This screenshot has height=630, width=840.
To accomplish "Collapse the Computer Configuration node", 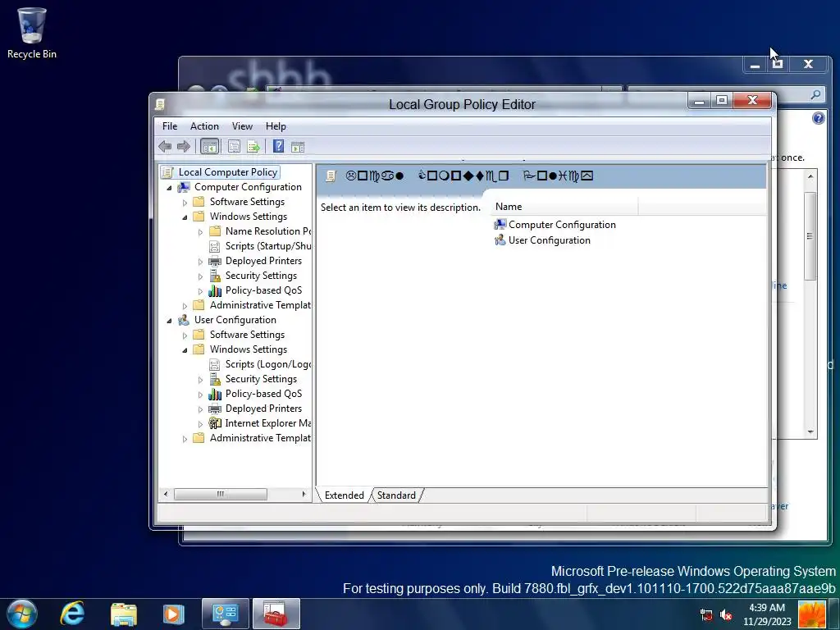I will pyautogui.click(x=169, y=188).
